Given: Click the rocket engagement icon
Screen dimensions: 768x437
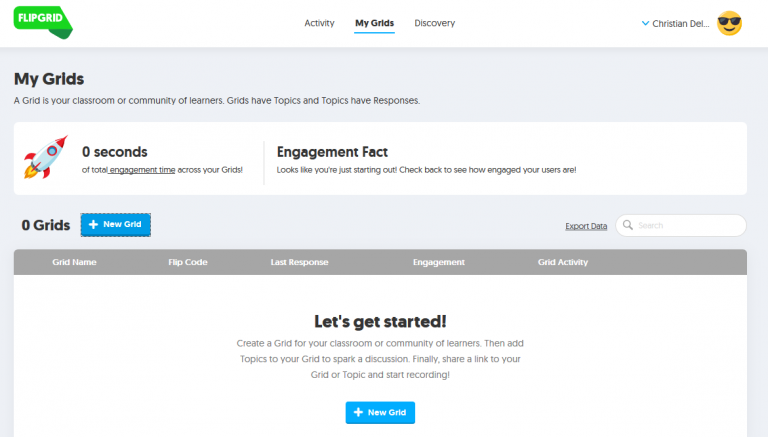Looking at the screenshot, I should coord(45,159).
